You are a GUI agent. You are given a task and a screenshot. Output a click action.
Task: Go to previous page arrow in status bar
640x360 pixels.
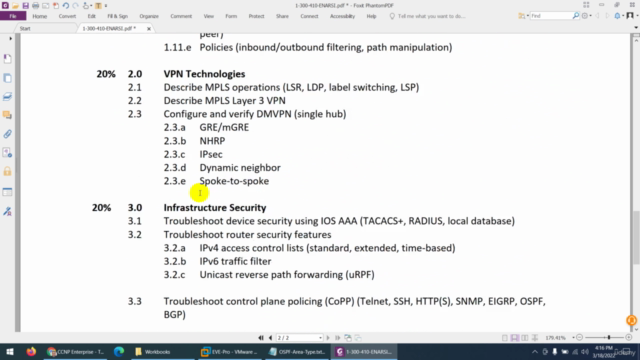(270, 338)
